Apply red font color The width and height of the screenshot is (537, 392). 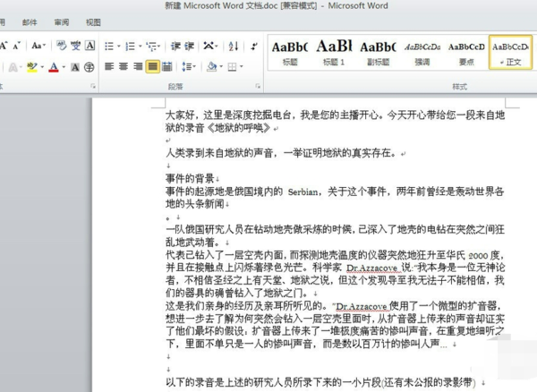[54, 67]
